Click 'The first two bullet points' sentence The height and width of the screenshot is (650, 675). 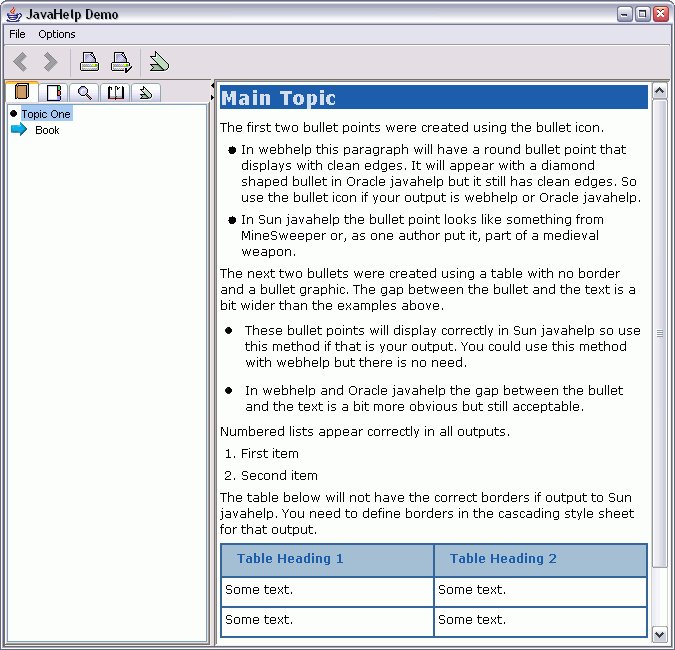pos(412,127)
